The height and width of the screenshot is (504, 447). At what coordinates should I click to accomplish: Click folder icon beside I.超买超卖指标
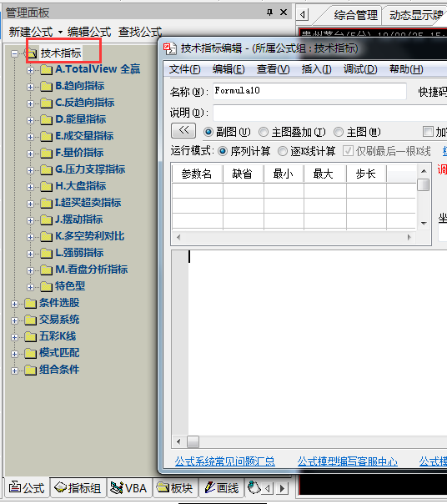pos(46,204)
